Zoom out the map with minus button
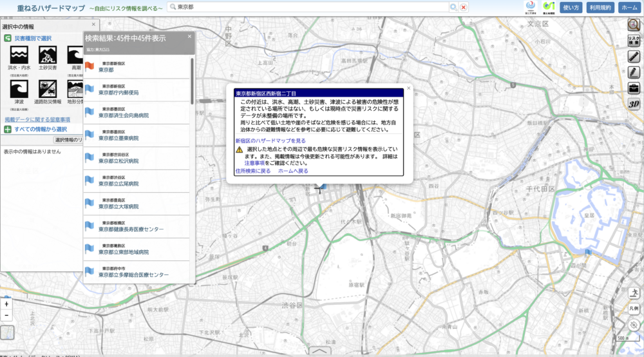 point(6,315)
